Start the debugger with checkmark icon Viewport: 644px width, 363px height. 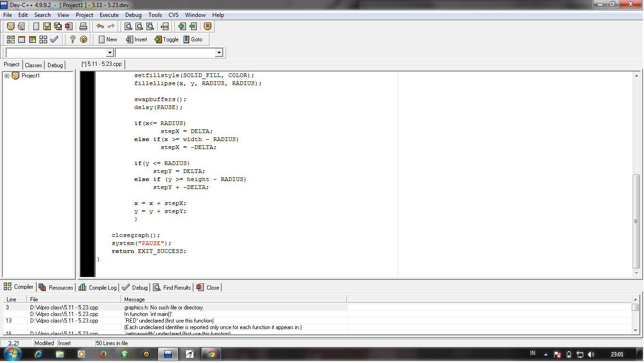[x=55, y=39]
